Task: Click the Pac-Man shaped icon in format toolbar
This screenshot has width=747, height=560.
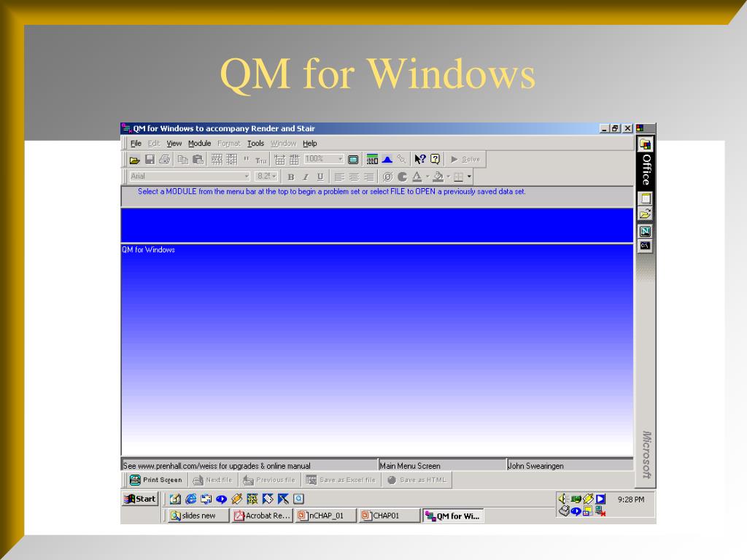Action: (403, 177)
